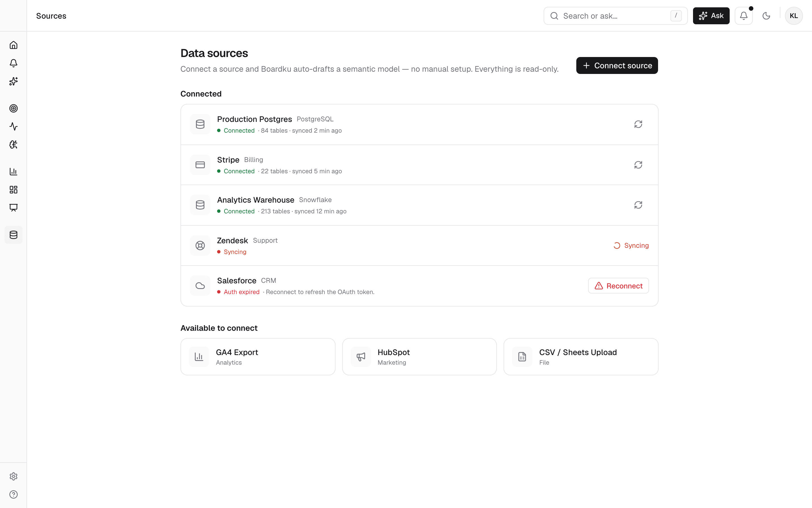
Task: Open the activity pulse icon in sidebar
Action: (x=14, y=126)
